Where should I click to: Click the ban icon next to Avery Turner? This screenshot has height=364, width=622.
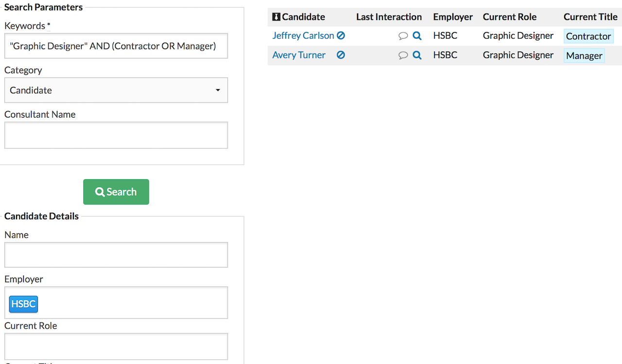[x=341, y=55]
